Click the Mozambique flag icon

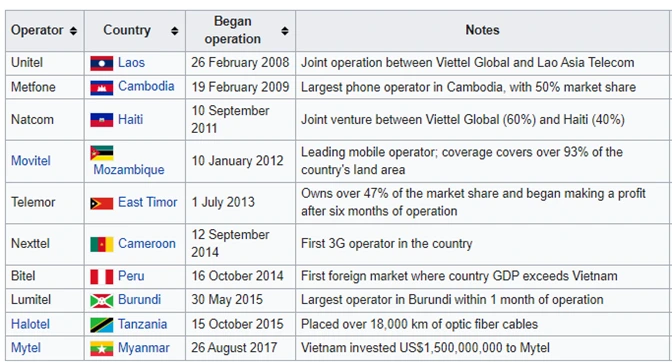102,153
